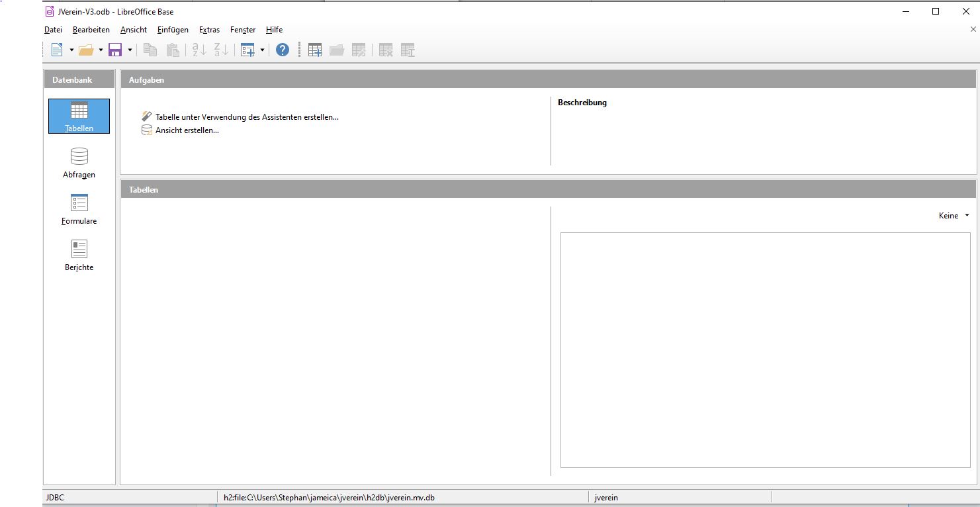Expand the form icon dropdown arrow
The image size is (980, 507).
[262, 50]
